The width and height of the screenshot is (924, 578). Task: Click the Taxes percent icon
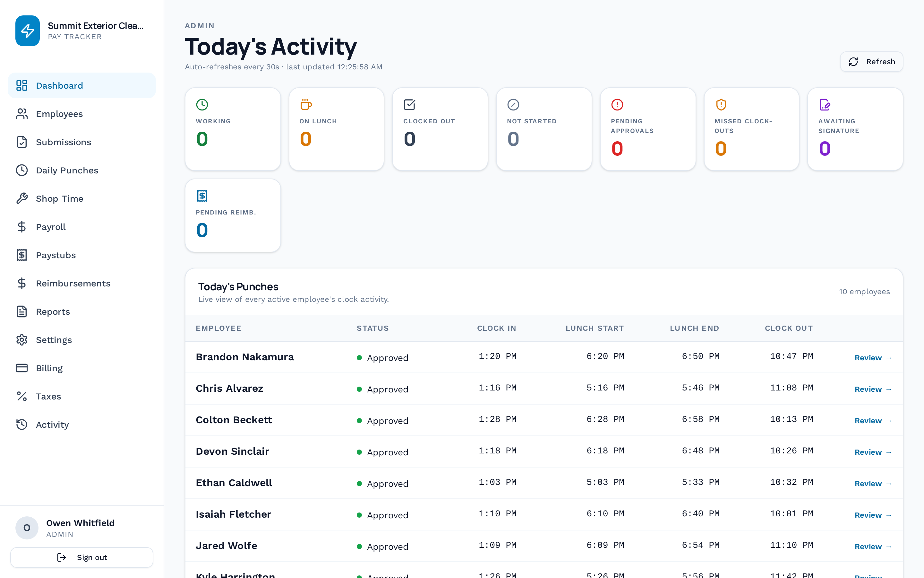click(22, 397)
